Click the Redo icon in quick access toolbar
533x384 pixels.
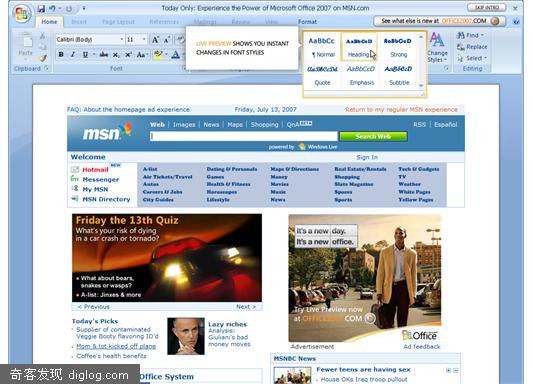pos(69,9)
